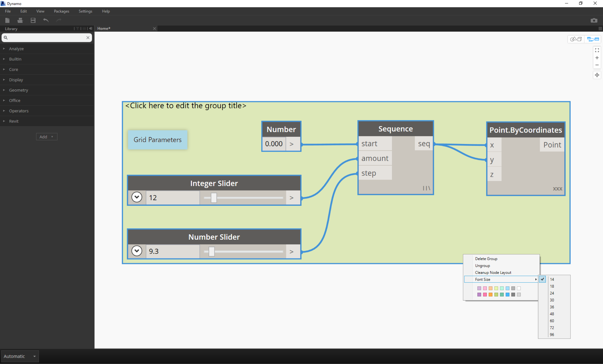Screen dimensions: 603x364
Task: Expand the Operators library category
Action: 47,111
